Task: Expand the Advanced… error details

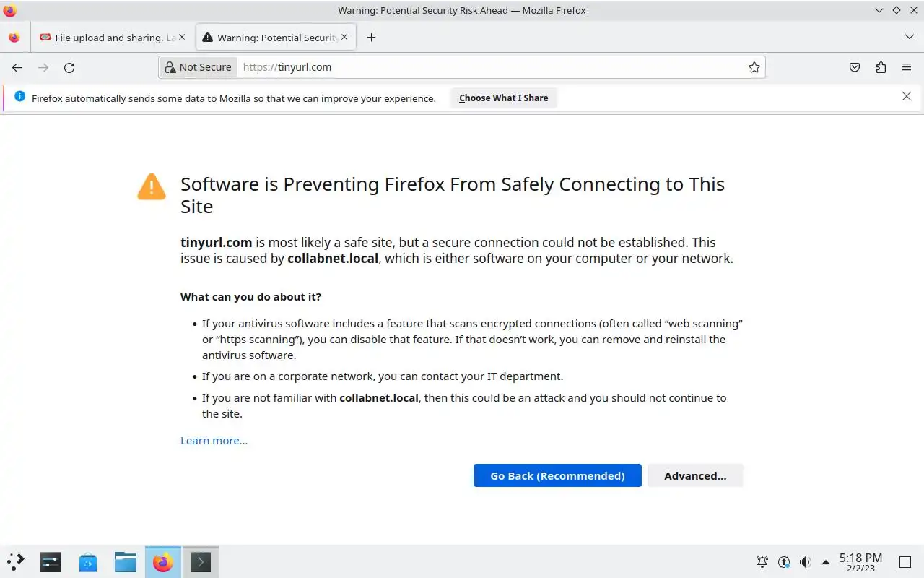Action: [694, 475]
